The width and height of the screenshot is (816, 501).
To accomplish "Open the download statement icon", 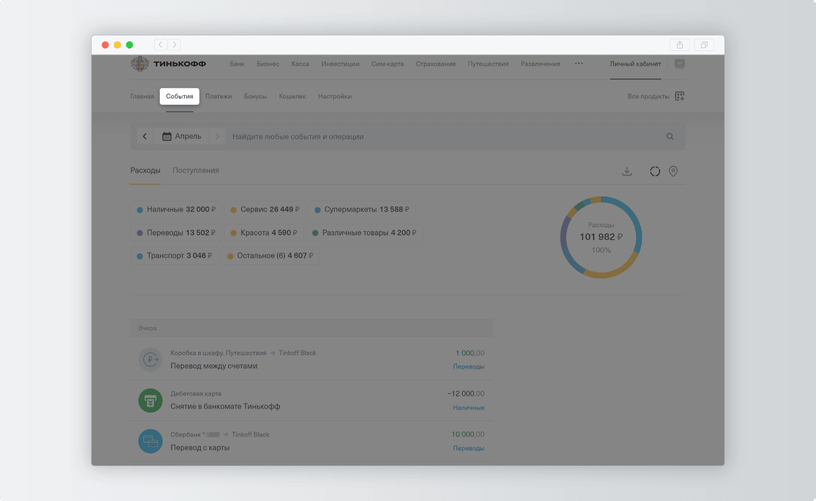I will pyautogui.click(x=627, y=171).
